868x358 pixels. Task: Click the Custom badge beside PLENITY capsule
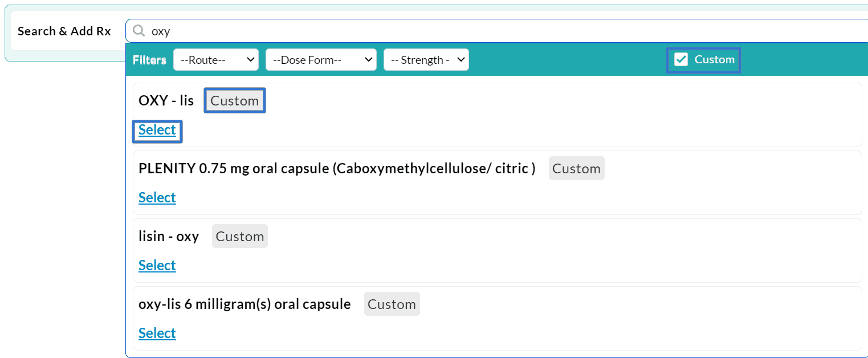pyautogui.click(x=576, y=168)
